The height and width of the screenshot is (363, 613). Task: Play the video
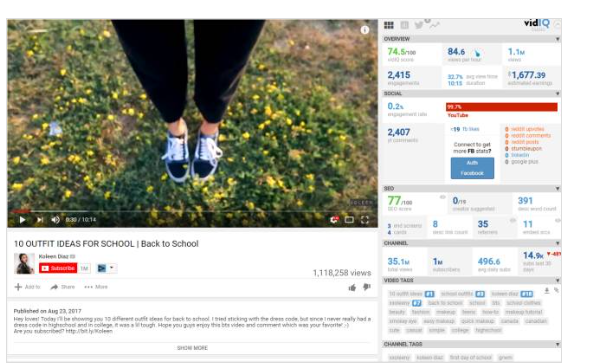(22, 220)
